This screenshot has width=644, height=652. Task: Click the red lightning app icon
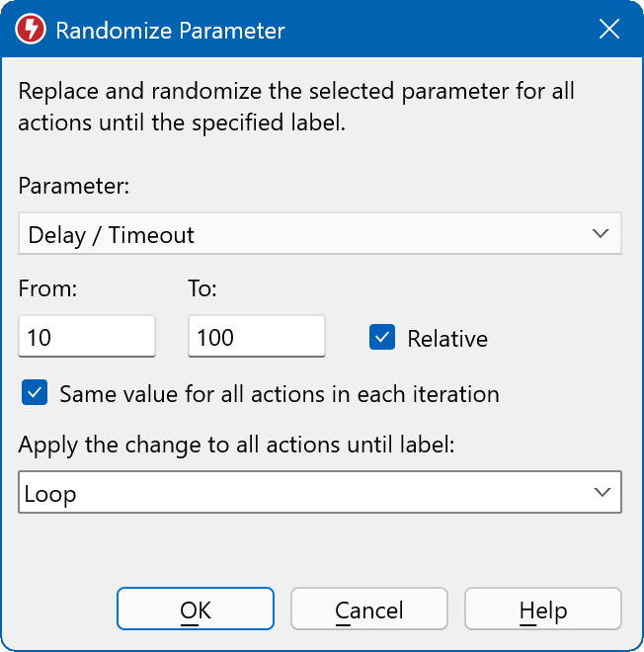point(32,30)
